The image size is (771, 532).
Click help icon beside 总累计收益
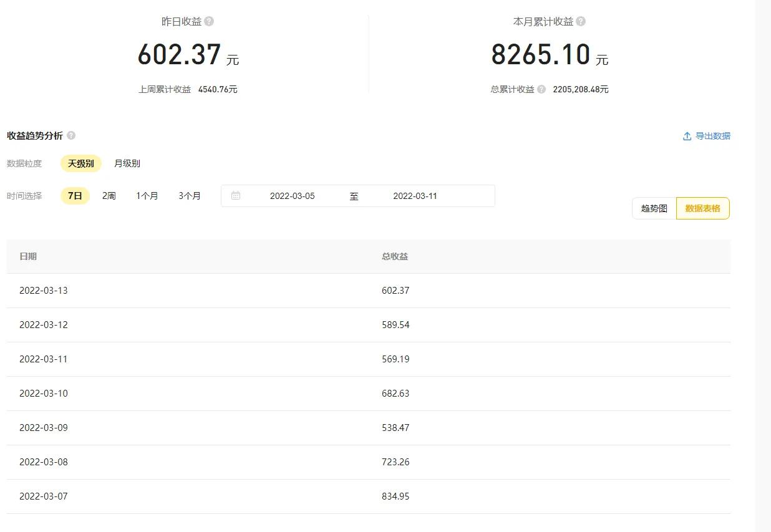[x=541, y=89]
